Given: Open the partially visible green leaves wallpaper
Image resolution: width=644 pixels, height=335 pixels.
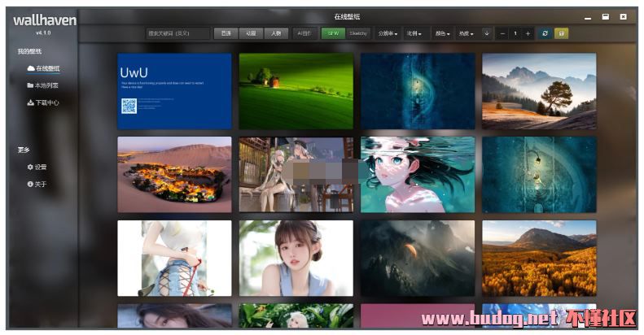Looking at the screenshot, I should (296, 315).
